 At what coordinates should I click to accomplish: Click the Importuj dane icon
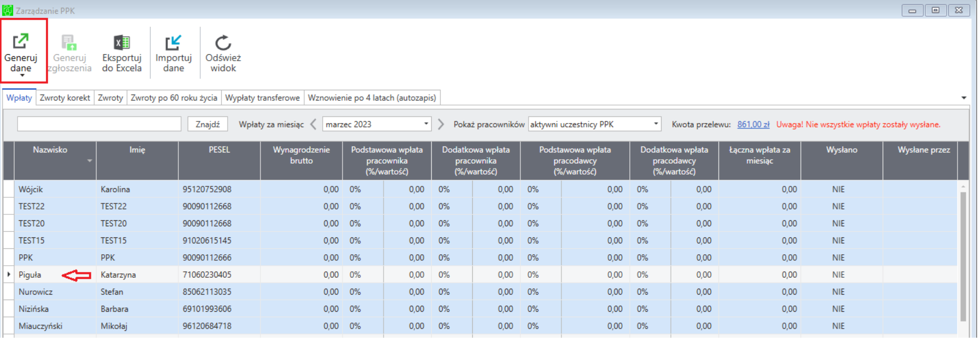[x=173, y=42]
